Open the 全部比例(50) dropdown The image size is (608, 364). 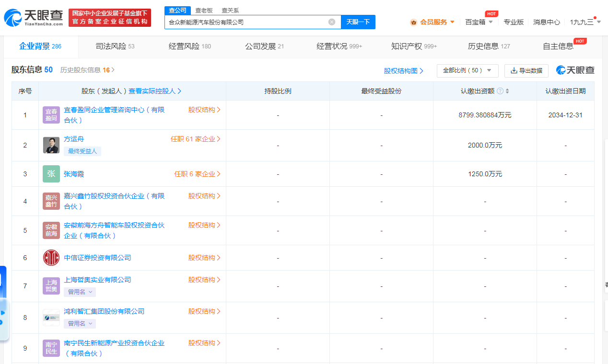tap(468, 70)
